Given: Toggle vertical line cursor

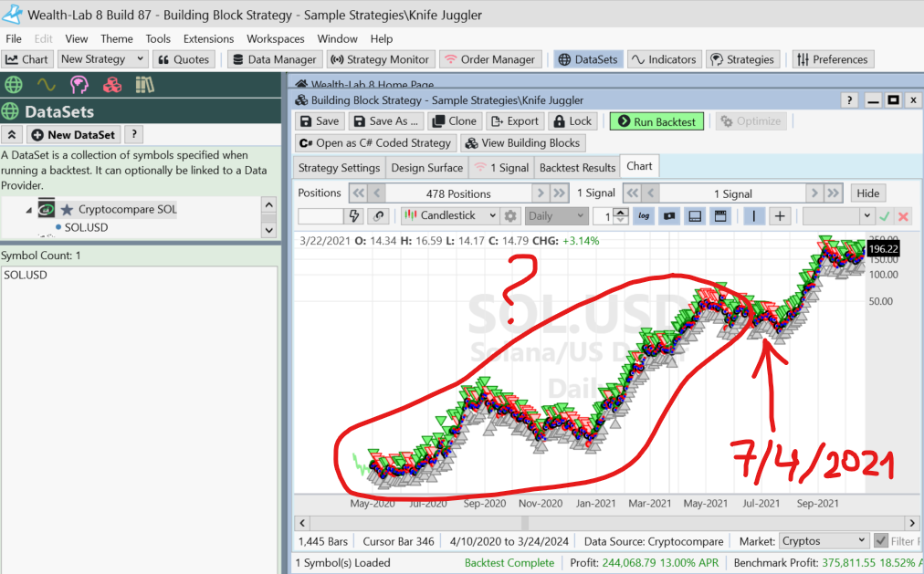Looking at the screenshot, I should pos(753,216).
